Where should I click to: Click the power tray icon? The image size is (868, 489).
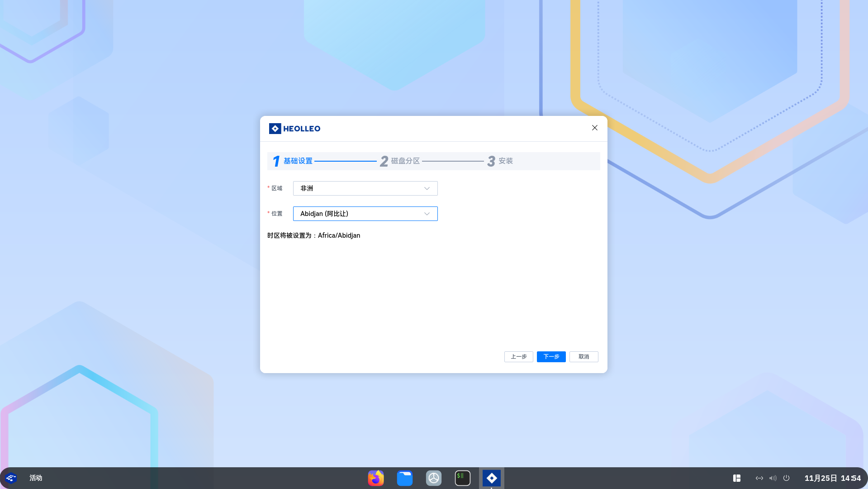[786, 478]
